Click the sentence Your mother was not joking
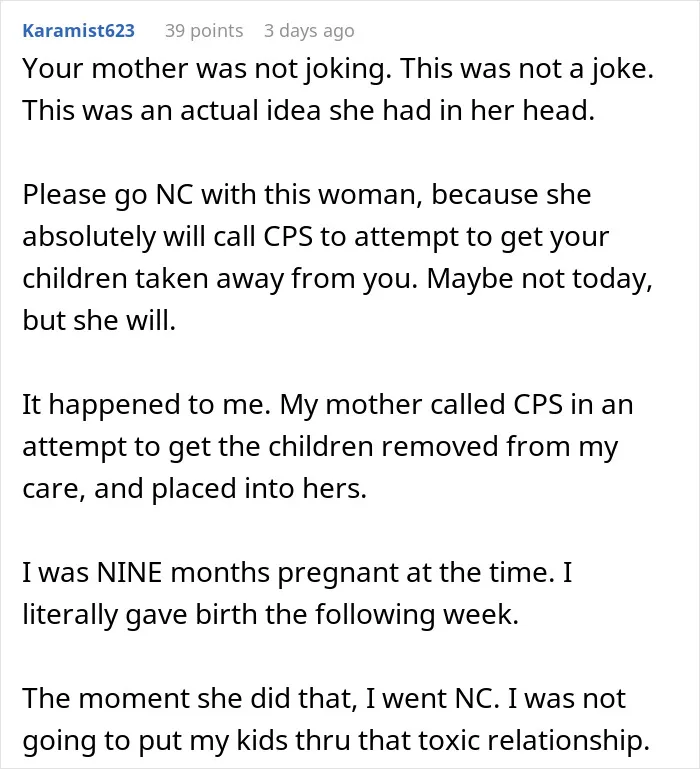Viewport: 700px width, 769px height. click(207, 69)
